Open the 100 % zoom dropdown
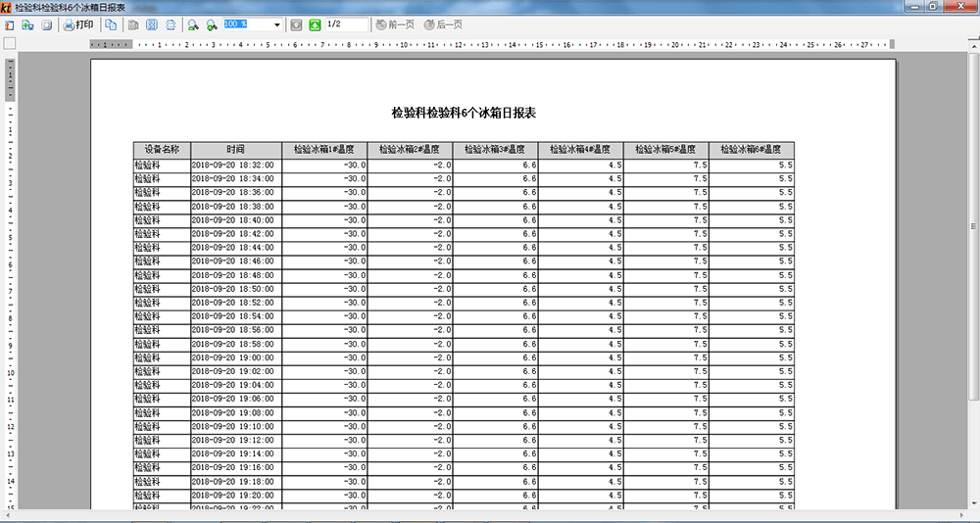 (277, 25)
